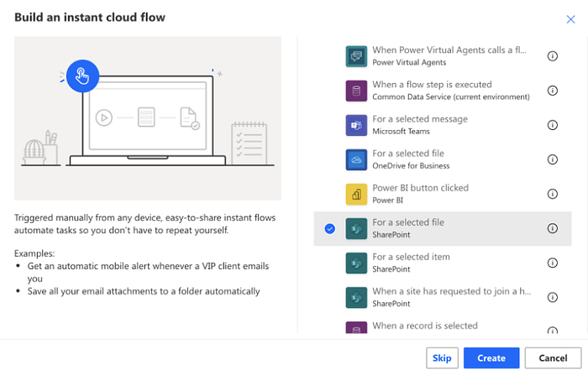Show info for 'For a selected message'

click(x=553, y=125)
